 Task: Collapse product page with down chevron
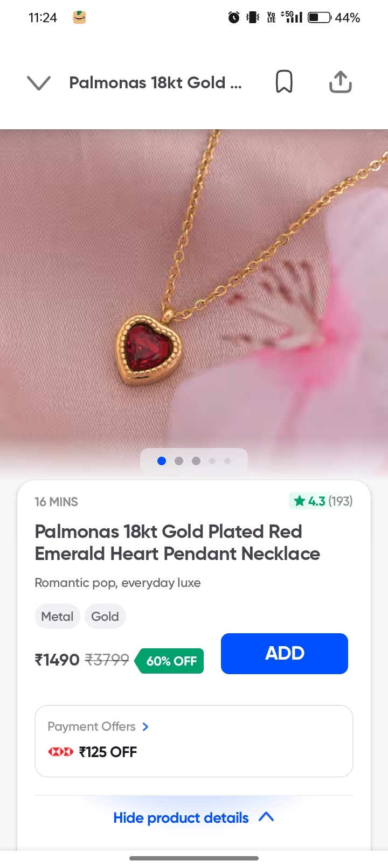coord(39,82)
